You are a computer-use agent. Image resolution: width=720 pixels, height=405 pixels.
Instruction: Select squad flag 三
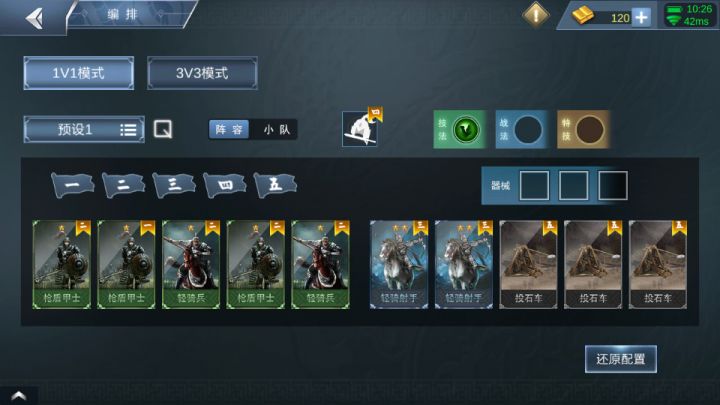[174, 185]
